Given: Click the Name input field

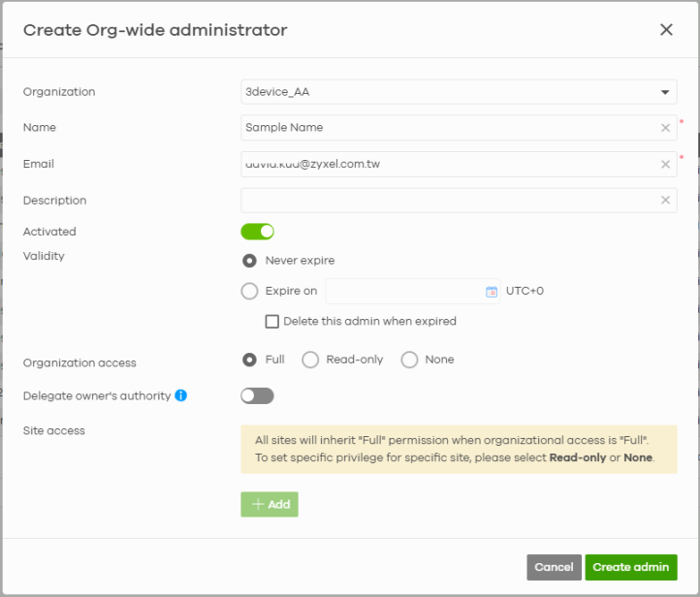Looking at the screenshot, I should click(446, 128).
